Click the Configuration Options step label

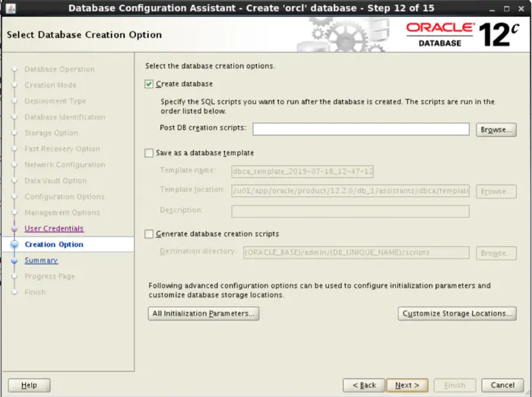65,197
